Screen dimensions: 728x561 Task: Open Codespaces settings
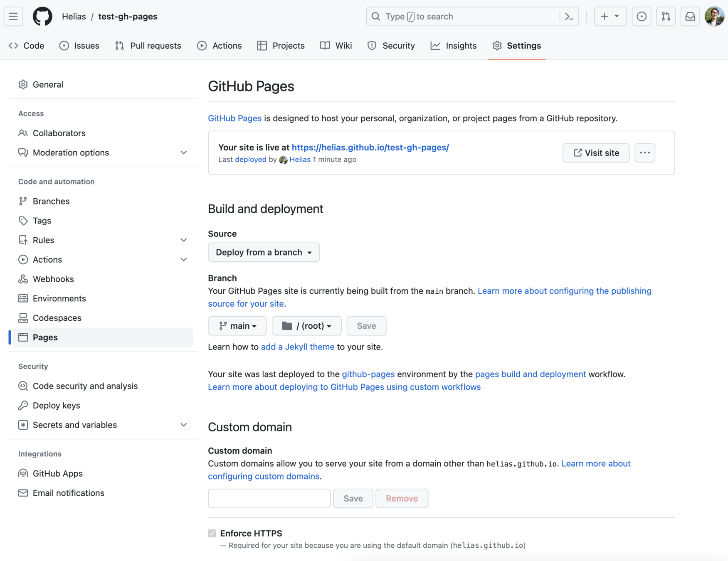tap(104, 318)
